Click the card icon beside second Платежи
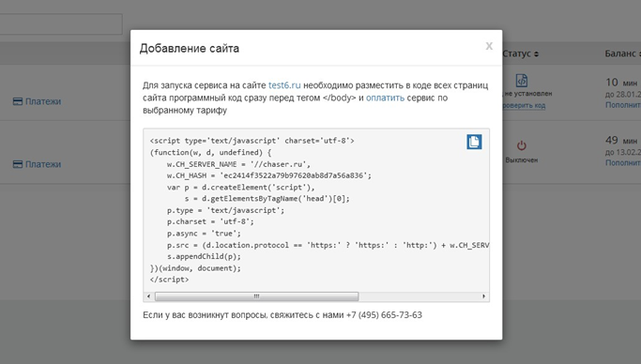 [x=18, y=164]
